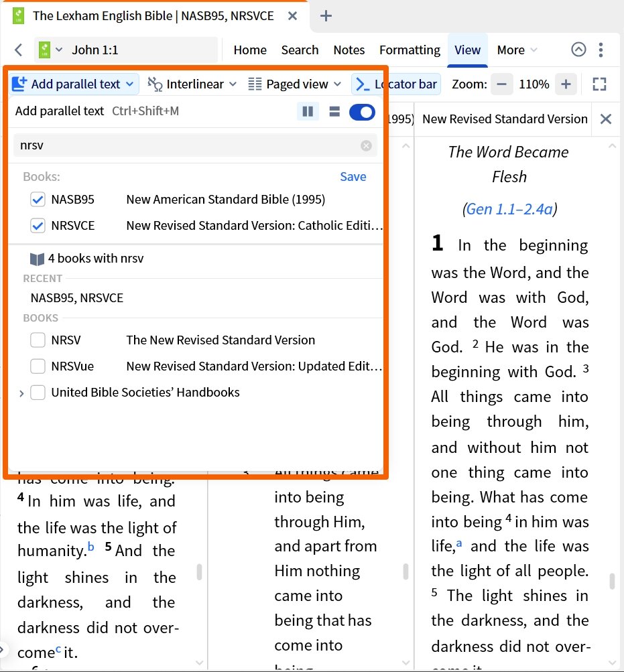Select stacked rows layout icon

(334, 112)
